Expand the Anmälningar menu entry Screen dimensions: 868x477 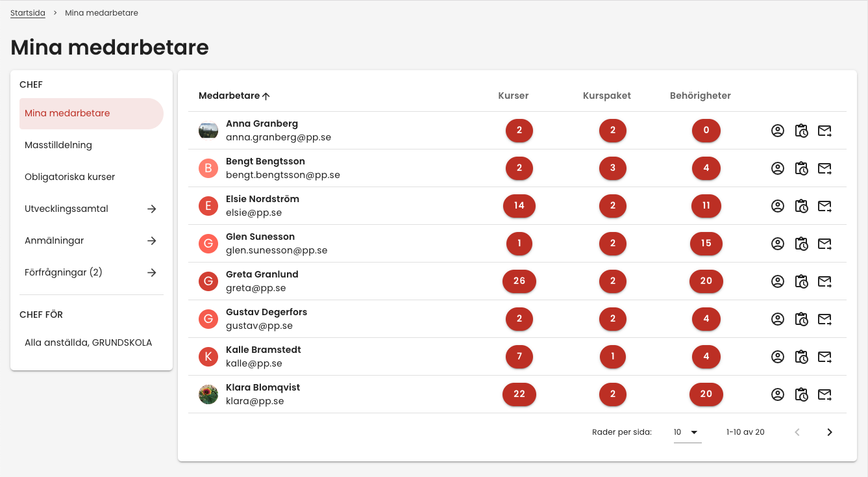click(151, 240)
